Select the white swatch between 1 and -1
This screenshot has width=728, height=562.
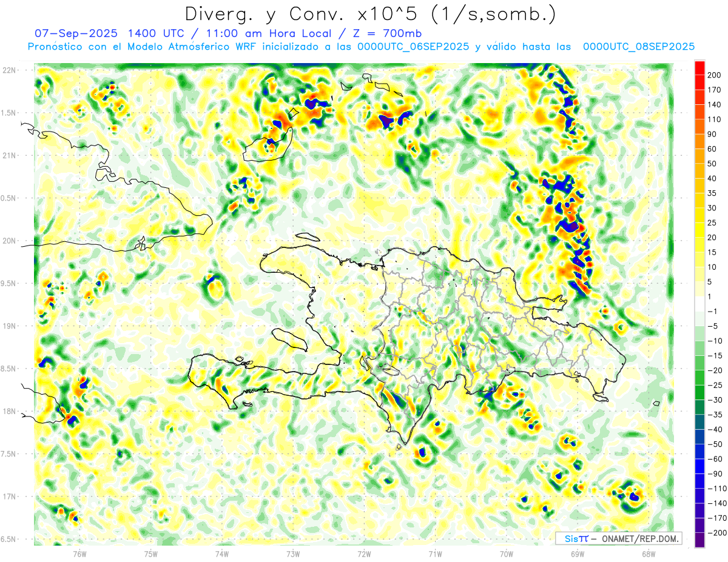699,304
